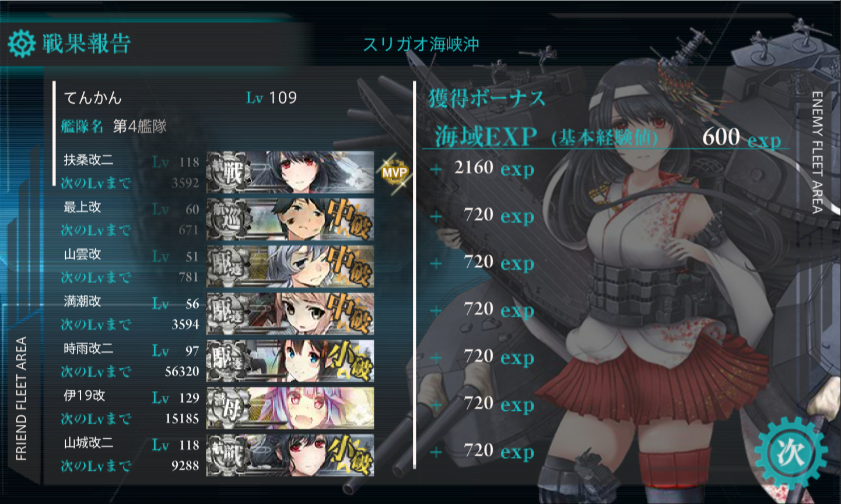Select the 伊19改 submarine portrait banner
The image size is (841, 504).
[290, 408]
